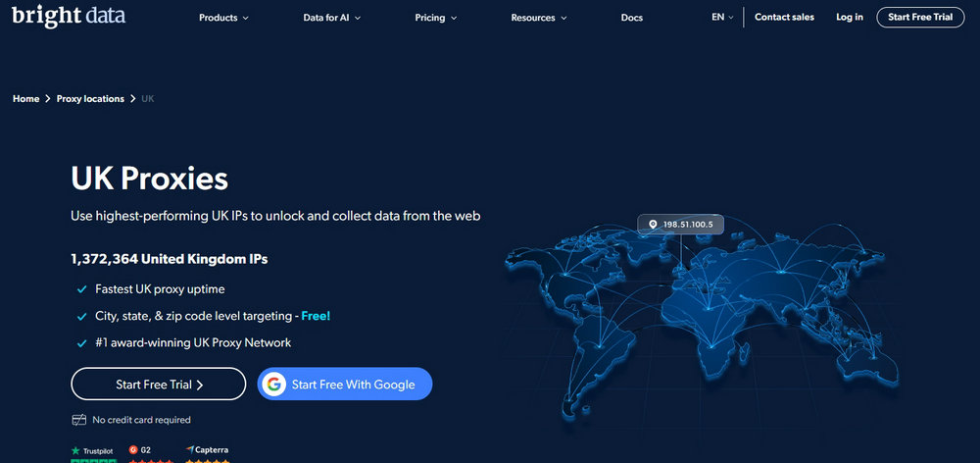
Task: Click checkmark beside zip code level targeting
Action: coord(81,317)
